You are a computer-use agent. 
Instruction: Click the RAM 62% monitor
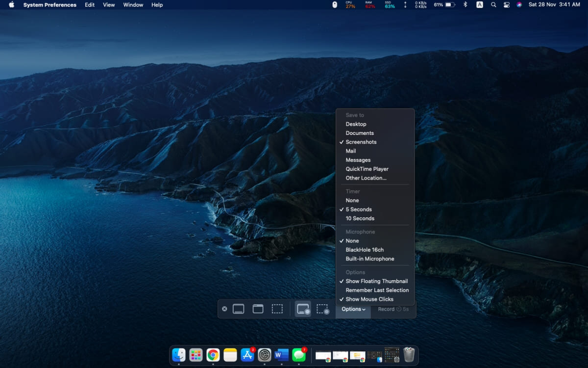point(370,5)
